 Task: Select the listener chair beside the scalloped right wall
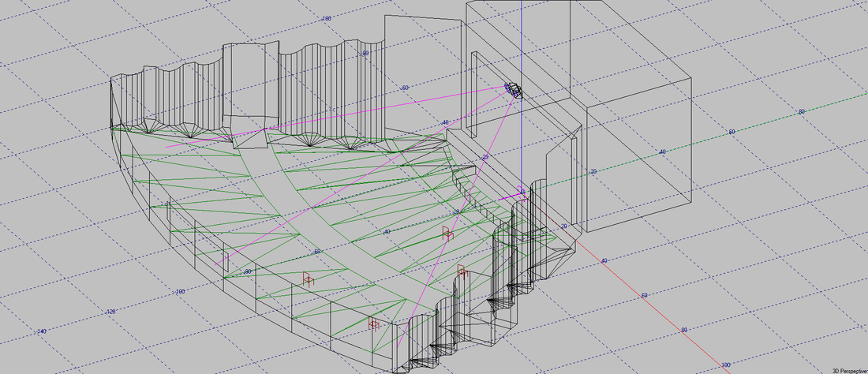tap(463, 271)
